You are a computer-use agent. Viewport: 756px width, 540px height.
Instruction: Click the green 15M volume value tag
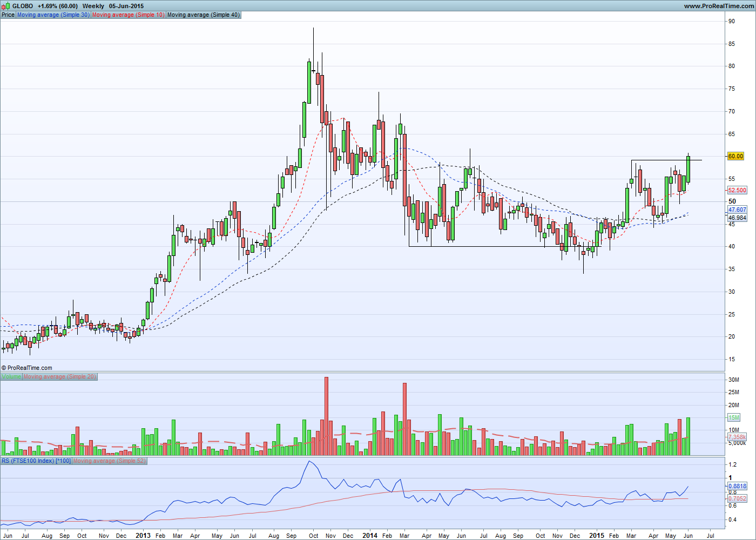[734, 417]
